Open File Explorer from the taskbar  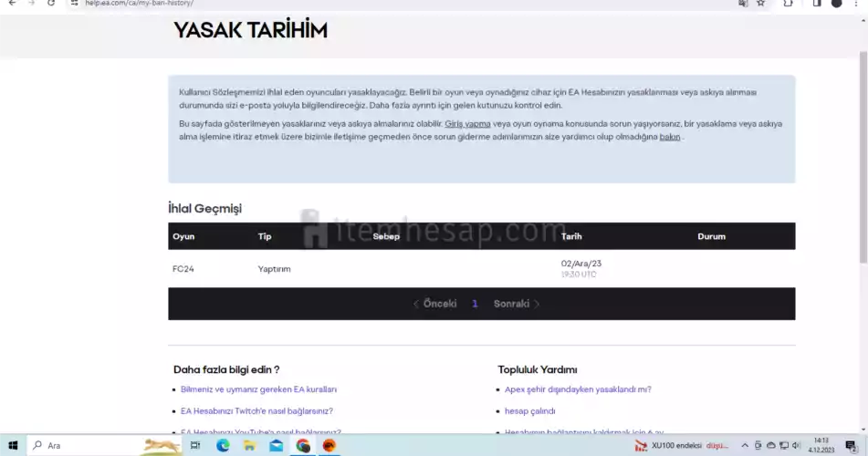point(249,445)
